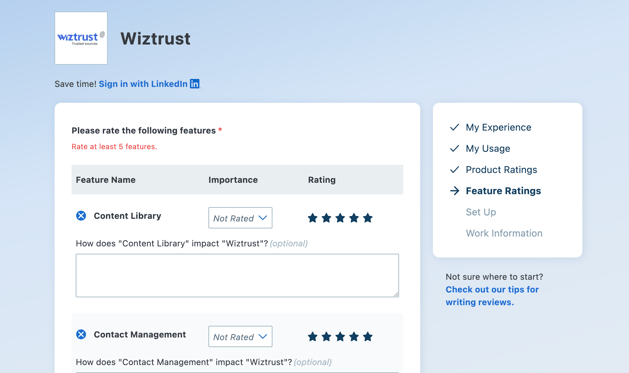
Task: Go to Set Up step
Action: pyautogui.click(x=481, y=212)
